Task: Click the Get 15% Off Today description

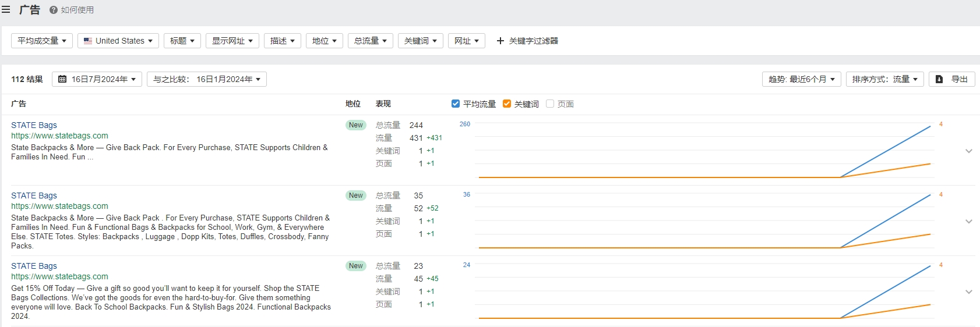Action: point(171,302)
